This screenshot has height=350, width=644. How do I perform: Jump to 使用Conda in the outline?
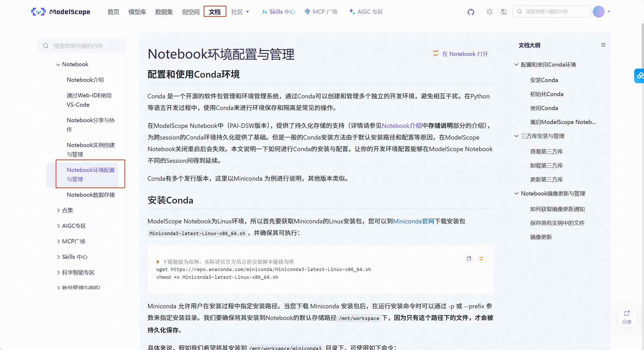click(544, 108)
